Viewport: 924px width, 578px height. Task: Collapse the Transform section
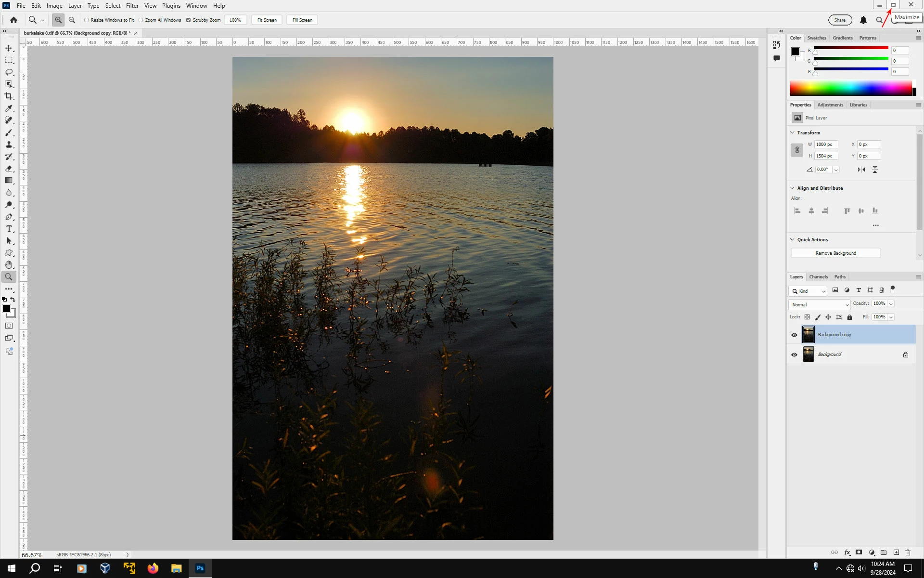tap(792, 132)
